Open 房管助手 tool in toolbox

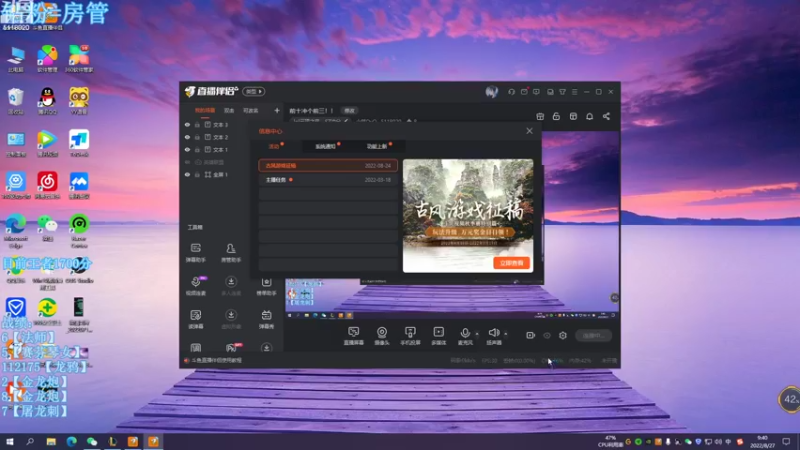[x=231, y=253]
